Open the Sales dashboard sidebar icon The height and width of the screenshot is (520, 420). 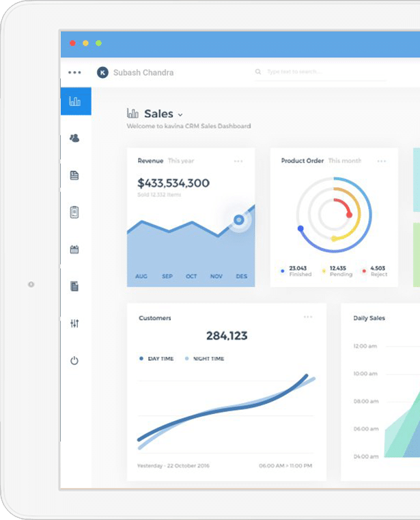76,101
